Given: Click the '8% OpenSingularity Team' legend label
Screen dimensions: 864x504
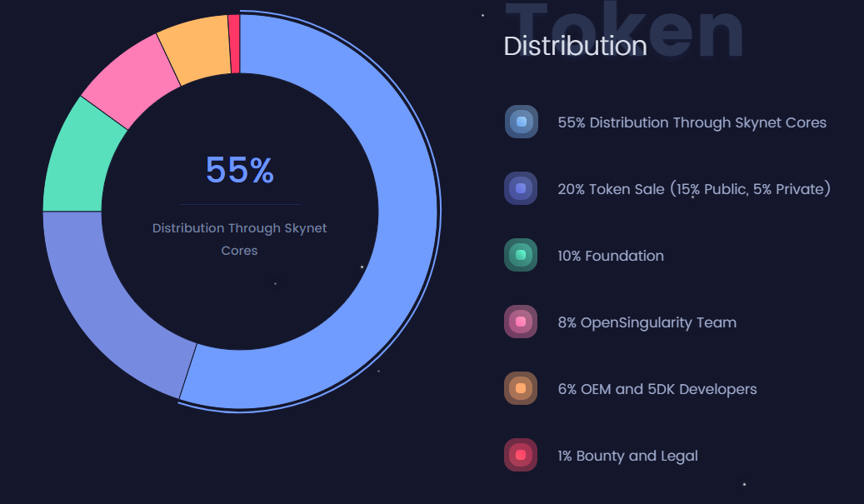Looking at the screenshot, I should [x=647, y=322].
